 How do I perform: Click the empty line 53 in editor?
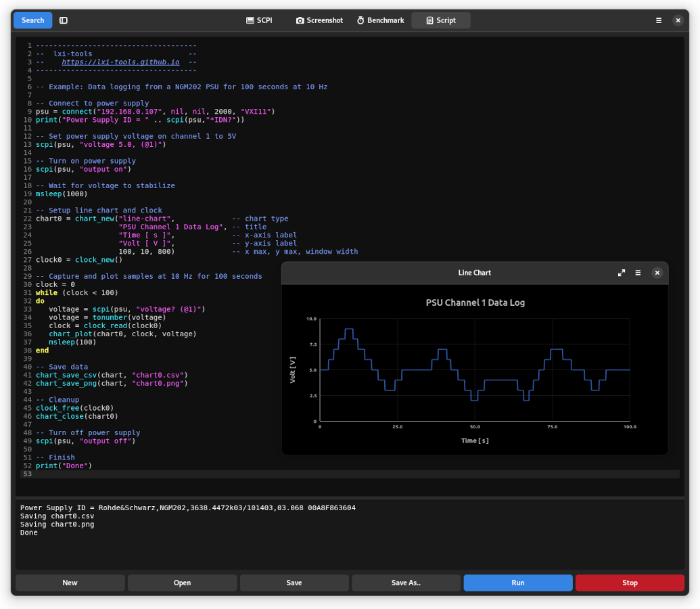pyautogui.click(x=338, y=474)
